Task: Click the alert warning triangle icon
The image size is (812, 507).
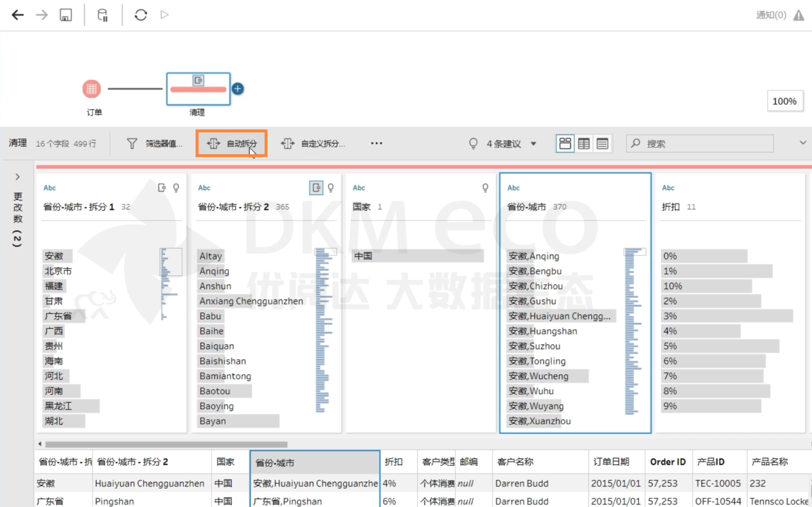Action: coord(799,15)
